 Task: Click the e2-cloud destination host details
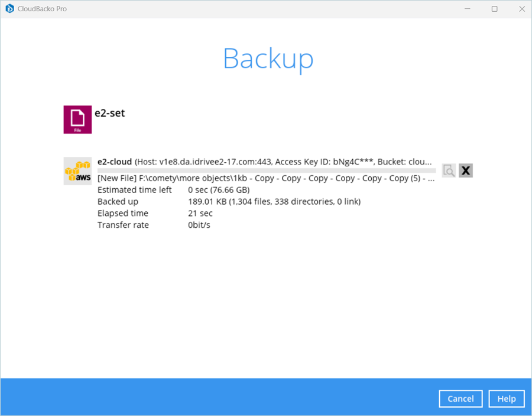point(284,162)
